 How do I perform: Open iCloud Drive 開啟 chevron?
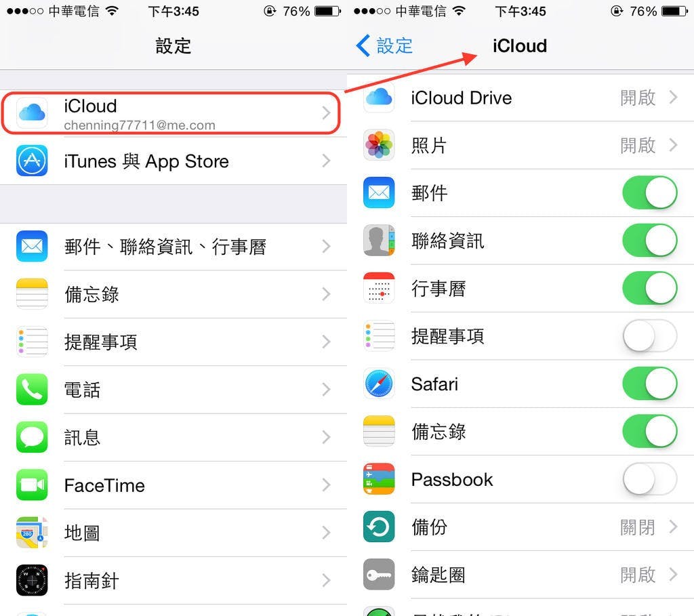(x=673, y=97)
